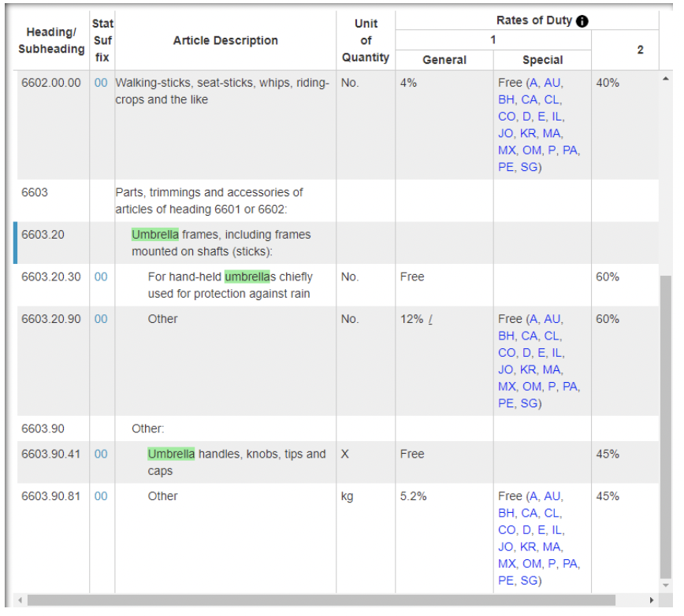Click the vertical scrollbar down arrow
The image size is (684, 616).
666,585
